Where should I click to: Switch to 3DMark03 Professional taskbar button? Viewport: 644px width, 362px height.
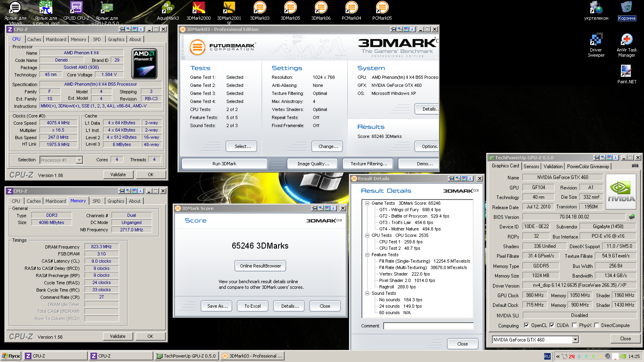[252, 356]
